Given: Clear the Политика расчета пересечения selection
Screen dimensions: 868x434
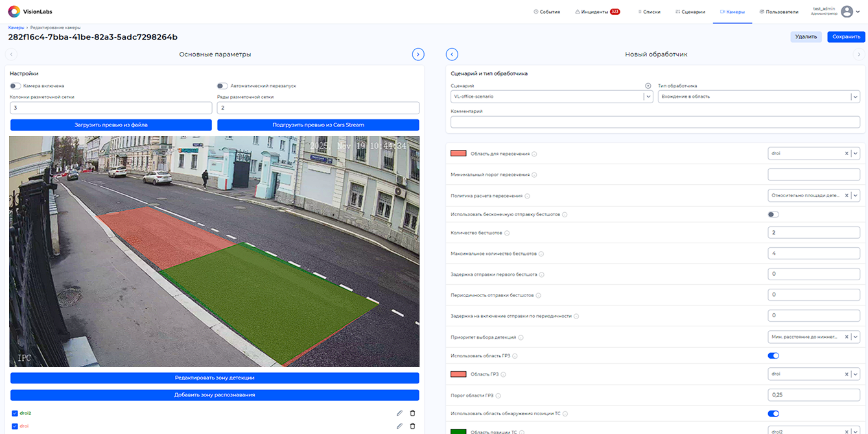Looking at the screenshot, I should click(847, 195).
